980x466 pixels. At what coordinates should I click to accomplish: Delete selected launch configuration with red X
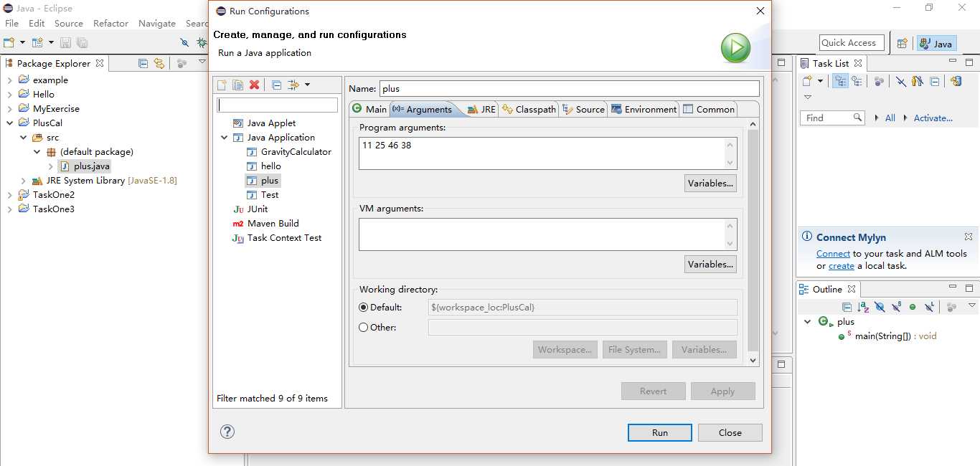(254, 85)
